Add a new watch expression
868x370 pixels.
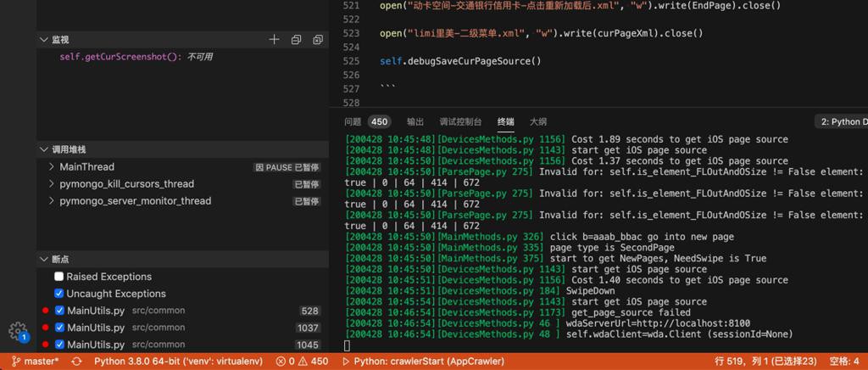point(274,39)
